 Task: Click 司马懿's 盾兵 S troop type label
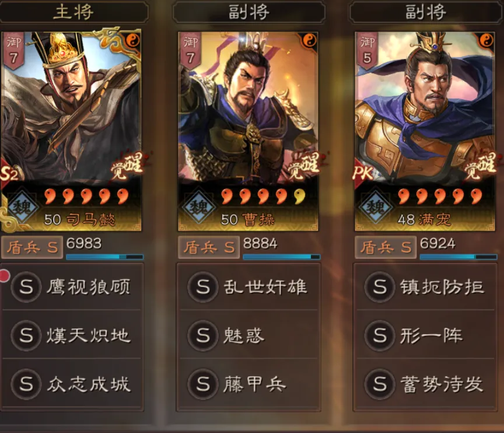pyautogui.click(x=32, y=247)
